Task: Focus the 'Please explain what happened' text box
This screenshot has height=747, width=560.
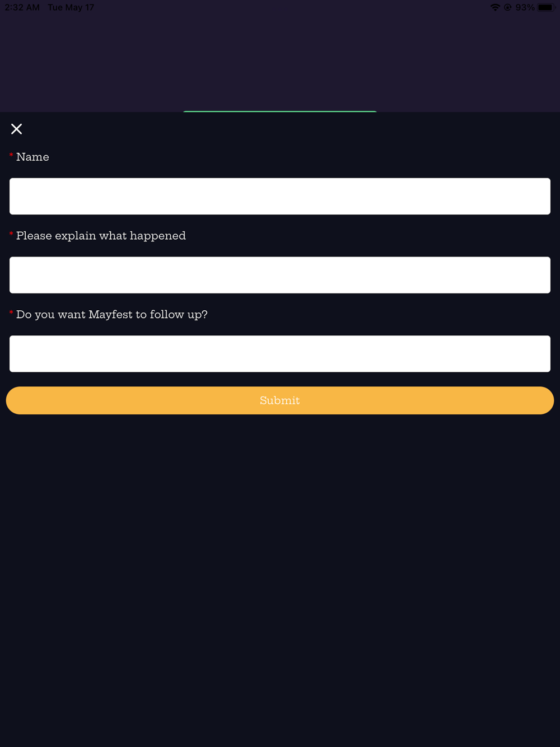Action: point(280,275)
